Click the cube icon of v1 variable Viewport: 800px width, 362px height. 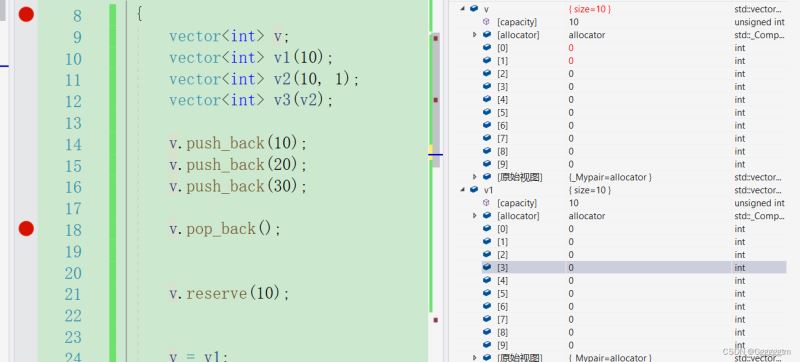(x=474, y=190)
